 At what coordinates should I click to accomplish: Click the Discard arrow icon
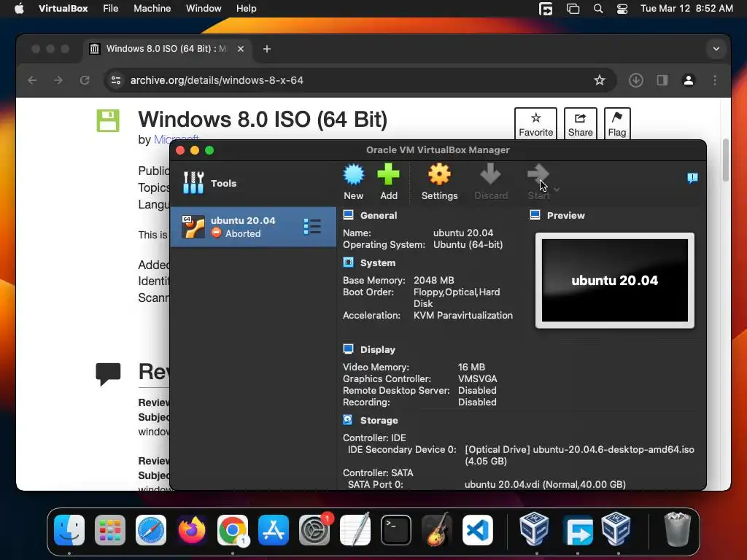click(490, 174)
